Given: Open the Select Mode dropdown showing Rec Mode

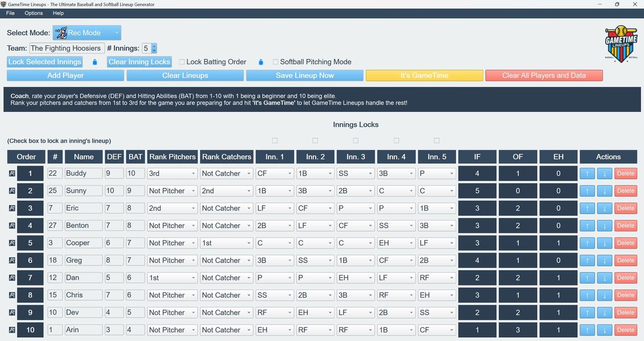Looking at the screenshot, I should coord(87,33).
